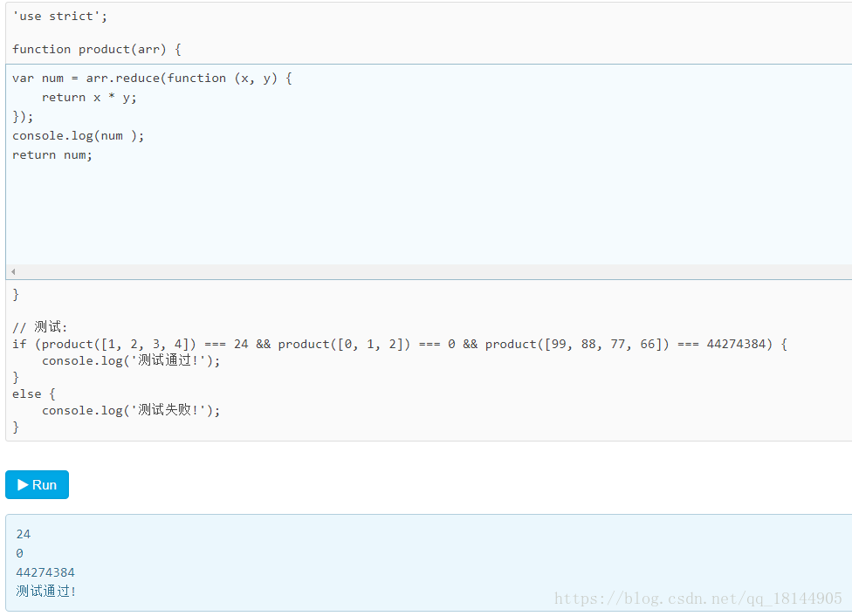This screenshot has width=852, height=616.
Task: Click the "function product(arr) {" line
Action: [x=97, y=50]
